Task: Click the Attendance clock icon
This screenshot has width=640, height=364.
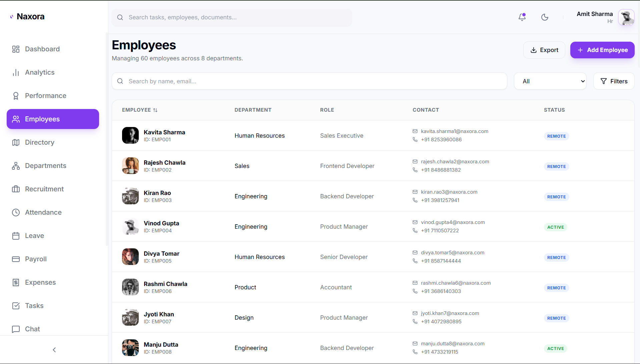Action: pos(16,212)
